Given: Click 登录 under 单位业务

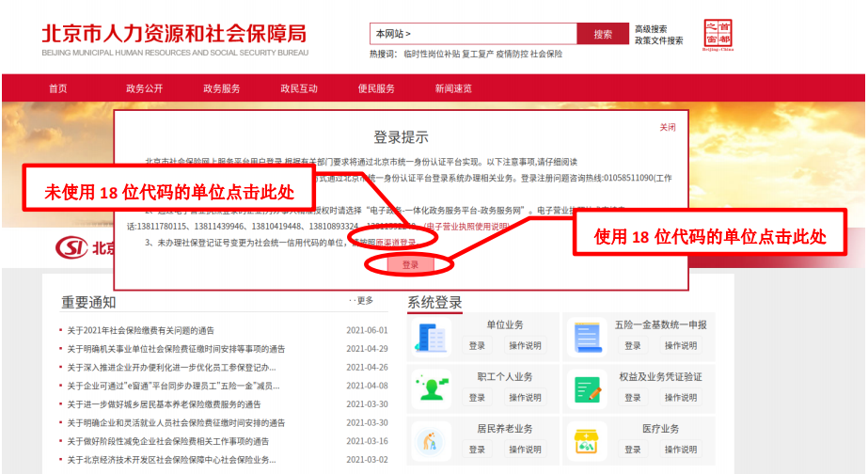Looking at the screenshot, I should (x=477, y=346).
